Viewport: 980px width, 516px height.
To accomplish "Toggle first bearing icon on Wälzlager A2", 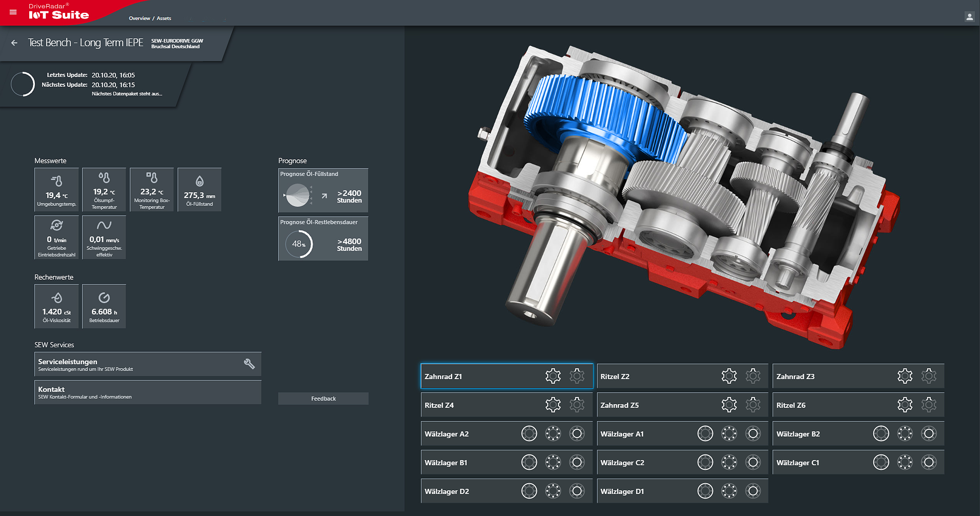I will coord(529,434).
